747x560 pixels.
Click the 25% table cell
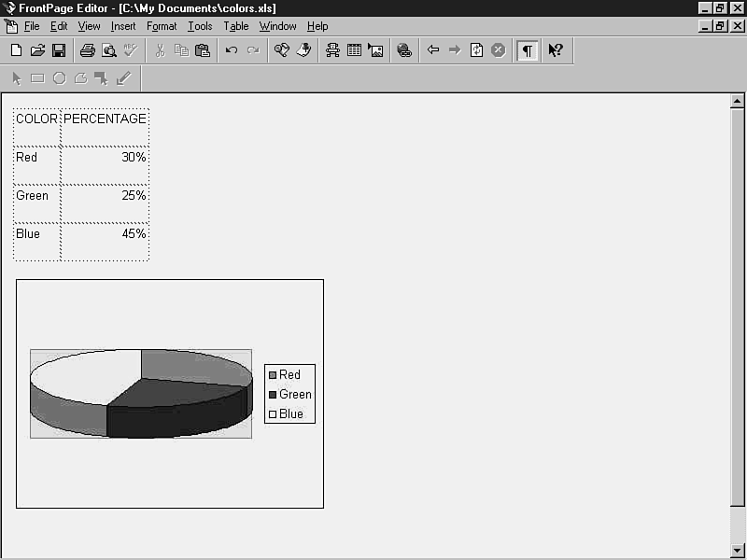point(105,203)
